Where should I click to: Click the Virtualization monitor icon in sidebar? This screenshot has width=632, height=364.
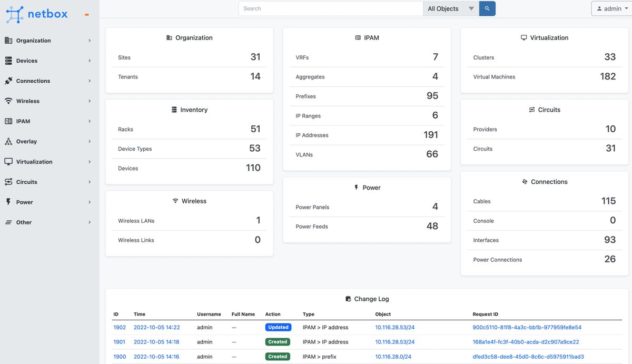(8, 162)
